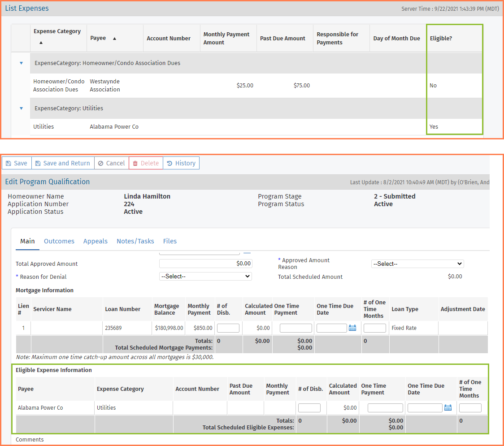Click the Save button

coord(17,163)
